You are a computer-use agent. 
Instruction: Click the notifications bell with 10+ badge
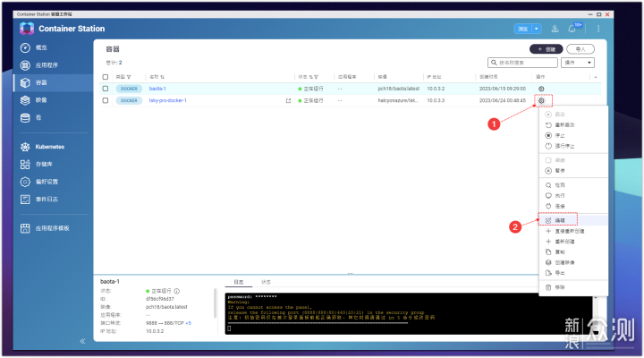pos(573,29)
